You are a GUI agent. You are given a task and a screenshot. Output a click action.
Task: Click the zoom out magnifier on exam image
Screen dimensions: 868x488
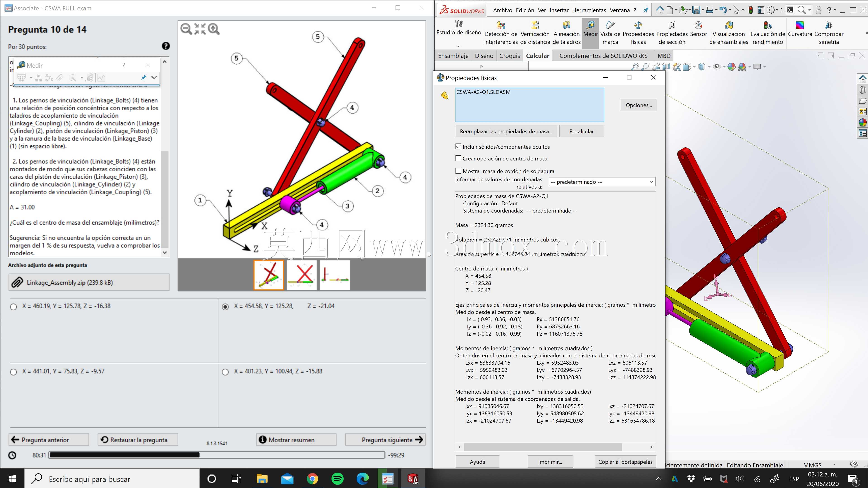(186, 29)
